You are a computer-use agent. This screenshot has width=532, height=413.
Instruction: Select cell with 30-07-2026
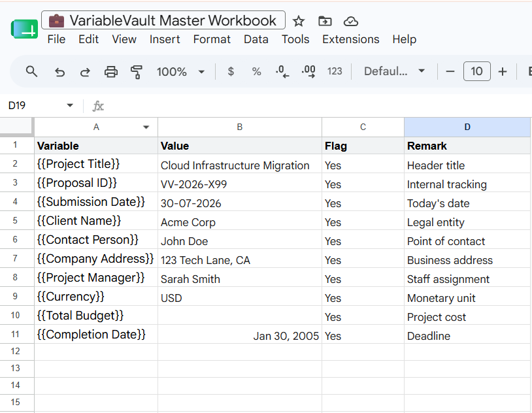pos(240,202)
